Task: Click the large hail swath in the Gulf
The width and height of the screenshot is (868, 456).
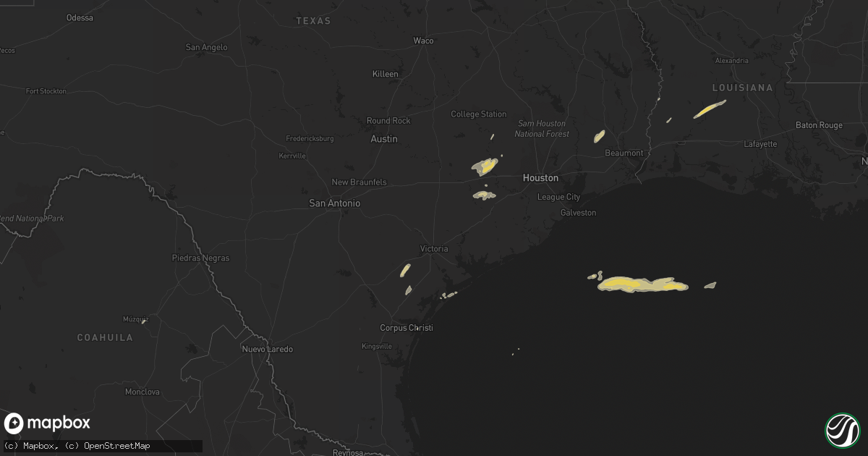Action: click(642, 284)
